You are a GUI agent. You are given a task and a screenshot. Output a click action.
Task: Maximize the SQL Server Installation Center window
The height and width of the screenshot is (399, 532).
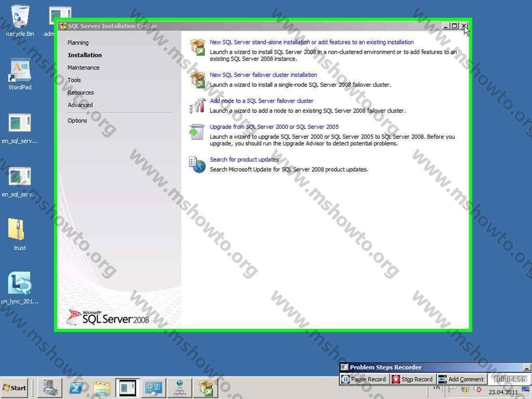pyautogui.click(x=454, y=26)
